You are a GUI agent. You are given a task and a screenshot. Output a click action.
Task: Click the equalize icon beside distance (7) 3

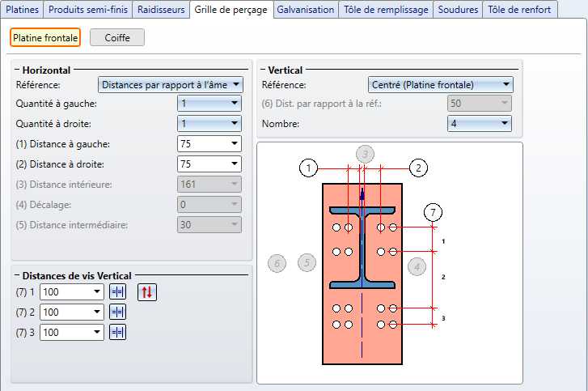118,331
